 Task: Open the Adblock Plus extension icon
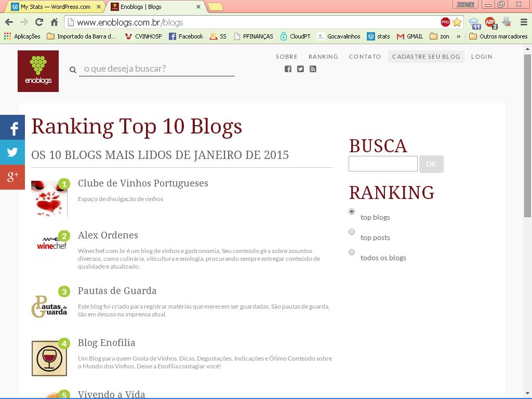[x=490, y=23]
